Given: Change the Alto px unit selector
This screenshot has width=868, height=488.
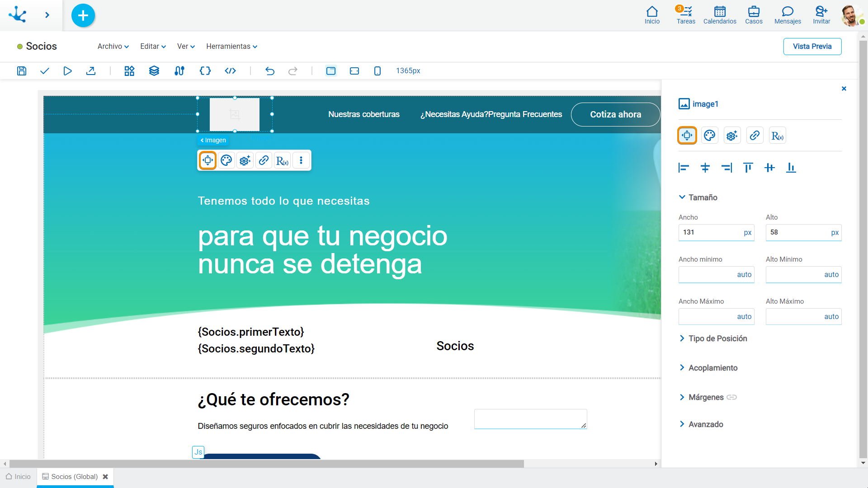Looking at the screenshot, I should pos(835,233).
